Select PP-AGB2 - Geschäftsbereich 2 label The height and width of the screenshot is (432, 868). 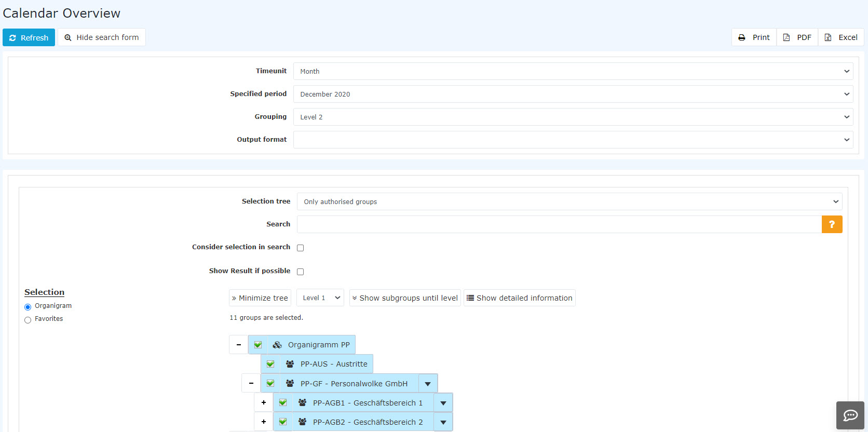(368, 422)
